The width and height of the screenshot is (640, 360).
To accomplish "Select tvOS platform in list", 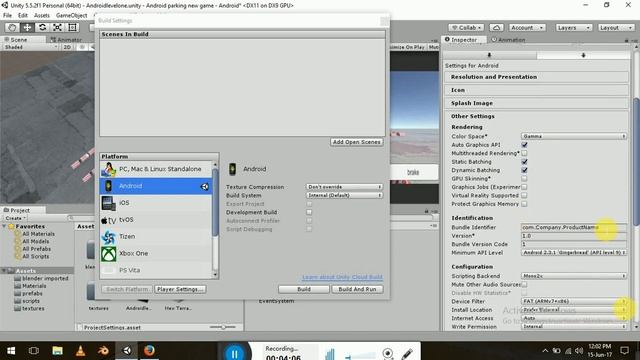I will click(156, 220).
